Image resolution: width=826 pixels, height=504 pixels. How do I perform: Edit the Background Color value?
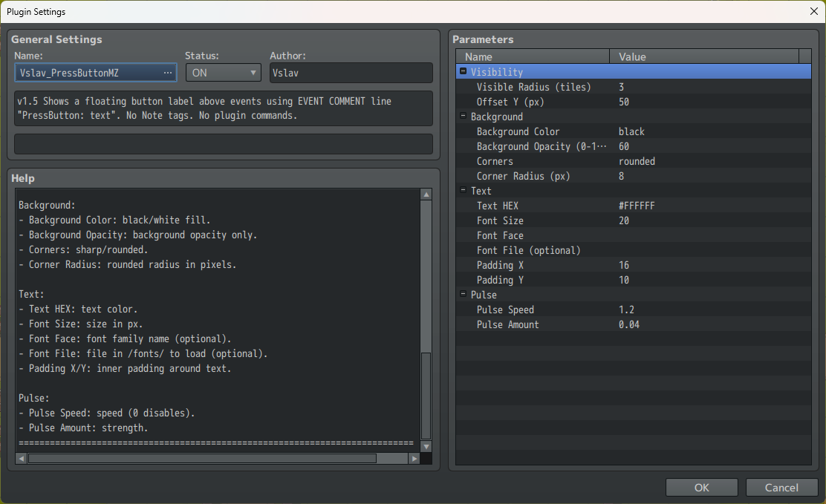tap(669, 131)
